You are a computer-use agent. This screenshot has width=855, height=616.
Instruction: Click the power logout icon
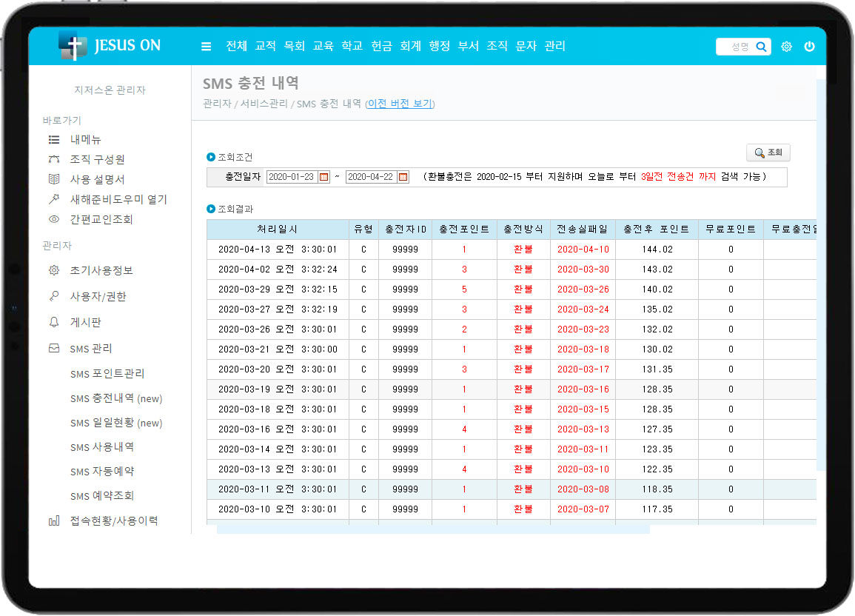[809, 47]
